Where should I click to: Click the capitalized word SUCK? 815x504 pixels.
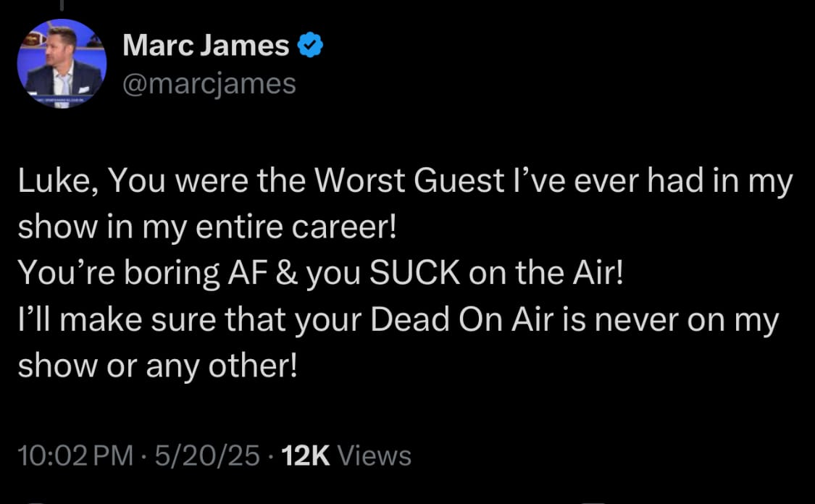[x=415, y=273]
